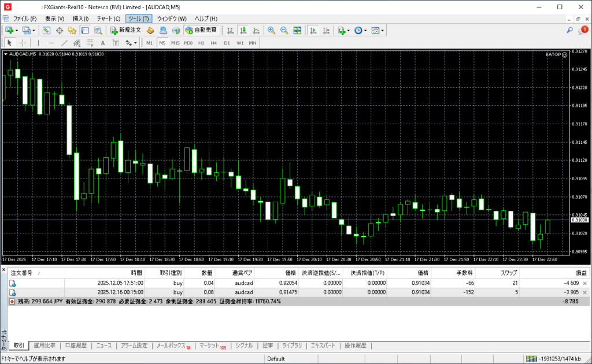Sort orders by 損益 column header
Image resolution: width=592 pixels, height=364 pixels.
[x=580, y=272]
